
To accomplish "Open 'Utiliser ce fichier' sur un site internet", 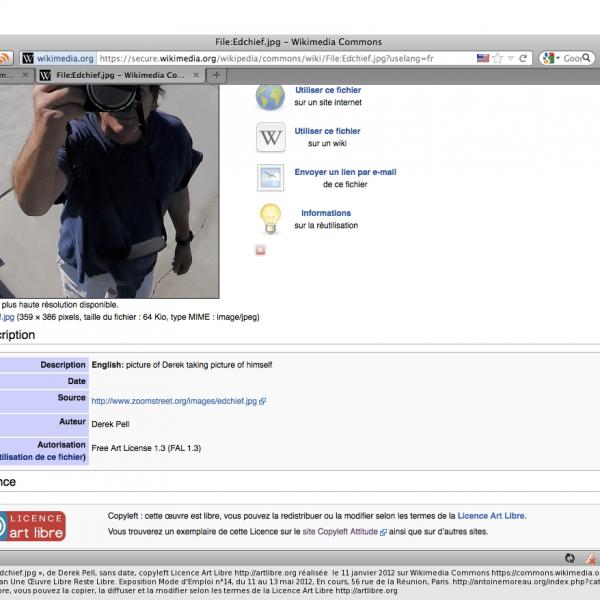I will 328,90.
